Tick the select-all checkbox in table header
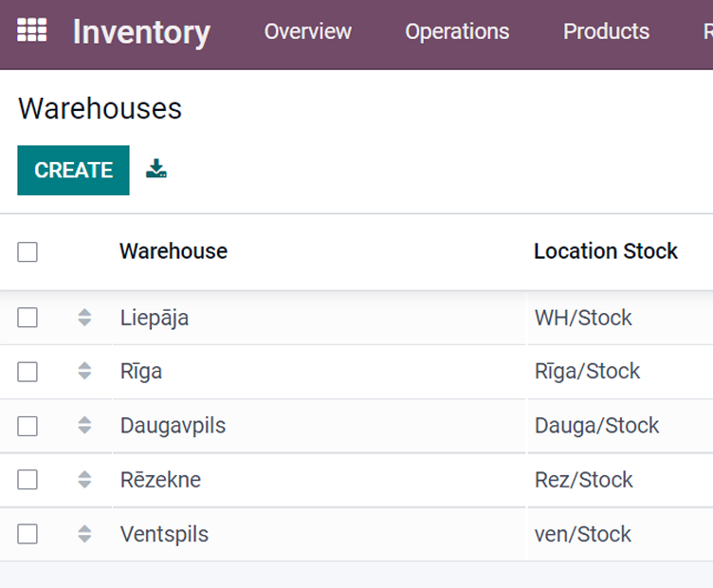 (x=27, y=252)
